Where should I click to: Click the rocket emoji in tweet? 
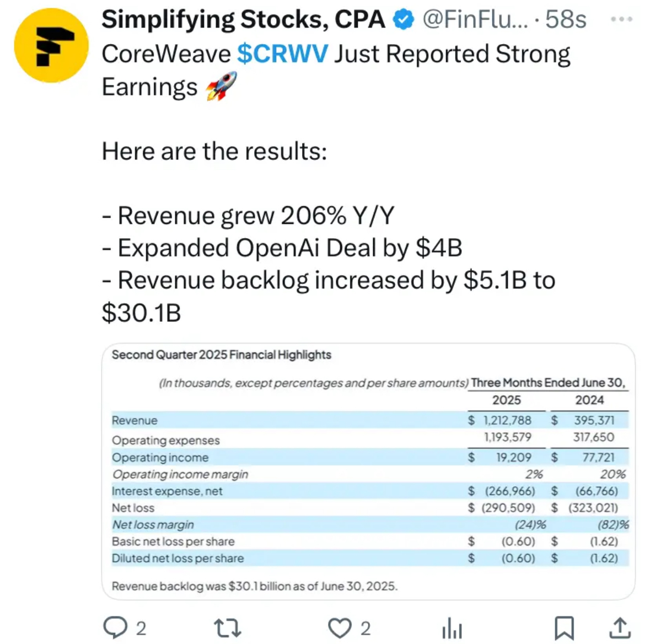tap(222, 86)
